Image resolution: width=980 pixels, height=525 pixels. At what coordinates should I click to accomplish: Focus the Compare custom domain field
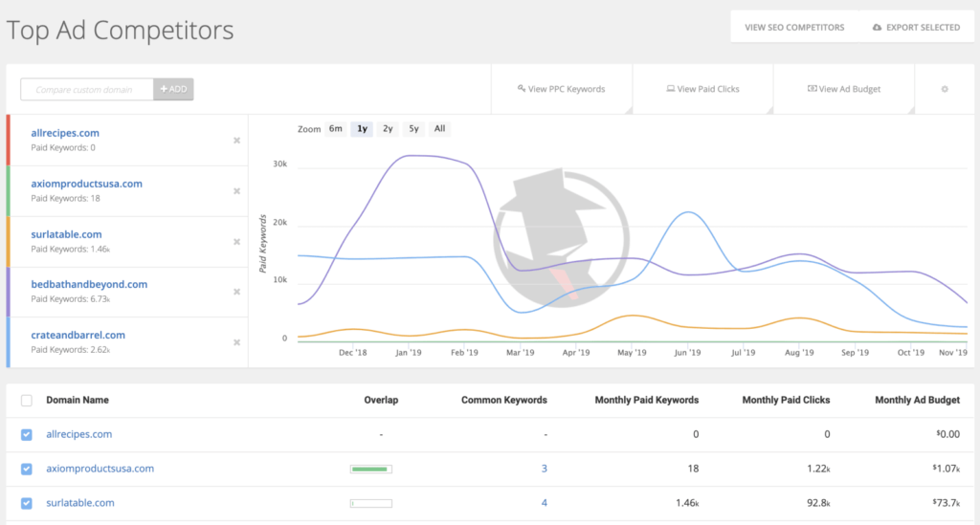[87, 89]
